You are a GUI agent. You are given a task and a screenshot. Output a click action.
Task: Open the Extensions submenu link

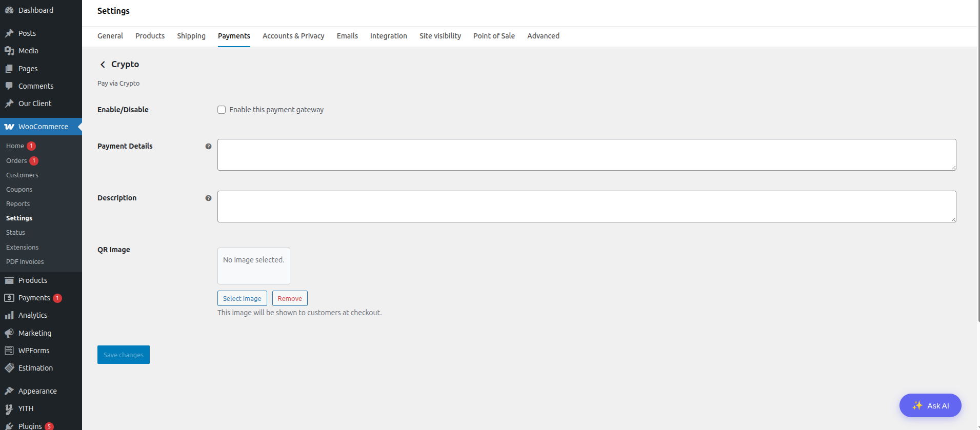[x=22, y=248]
